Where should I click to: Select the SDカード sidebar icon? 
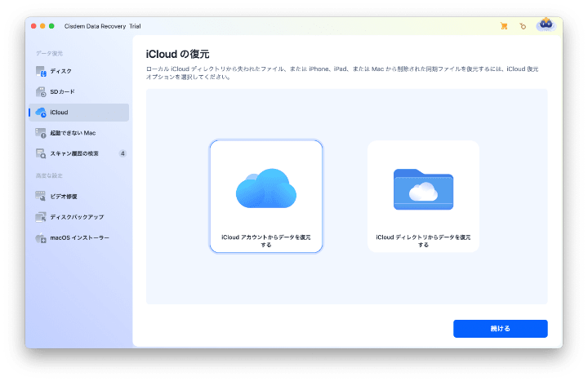(x=41, y=92)
